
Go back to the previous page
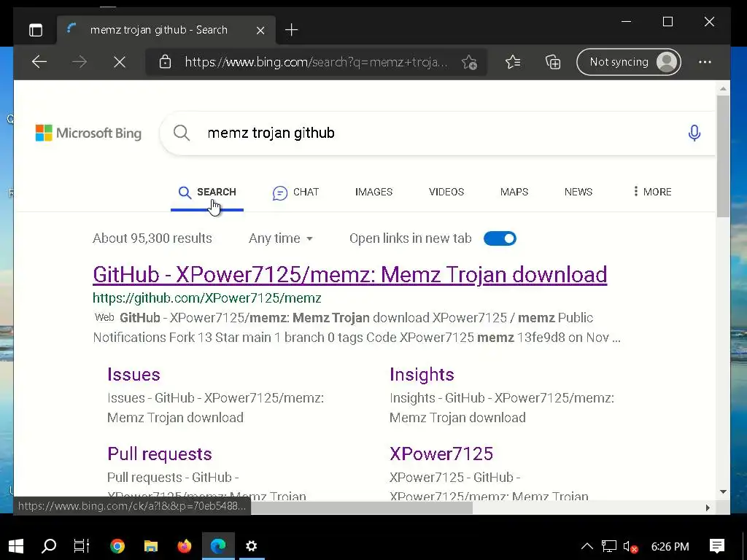point(39,62)
